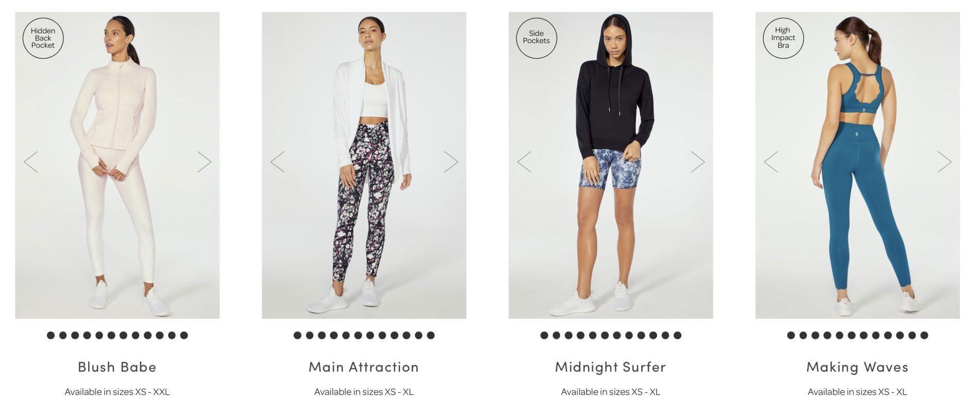Show previous Making Waves image
980x402 pixels.
(x=771, y=162)
